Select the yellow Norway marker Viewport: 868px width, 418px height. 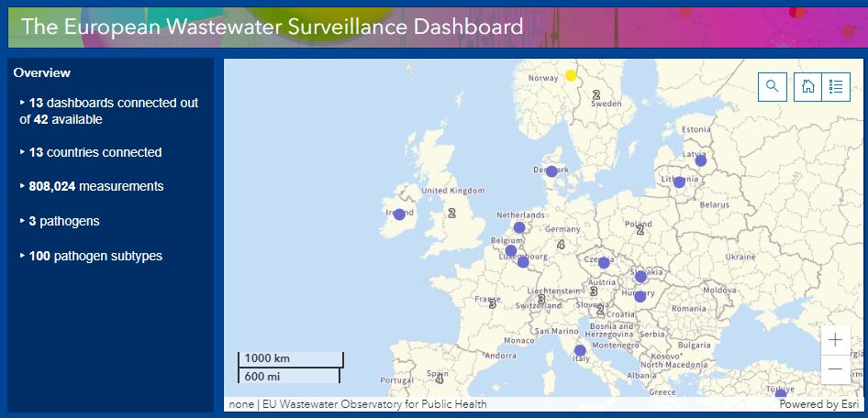(571, 75)
